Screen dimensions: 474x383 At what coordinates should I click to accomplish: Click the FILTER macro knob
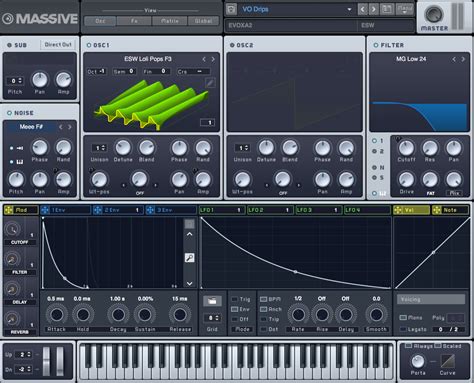coord(13,259)
